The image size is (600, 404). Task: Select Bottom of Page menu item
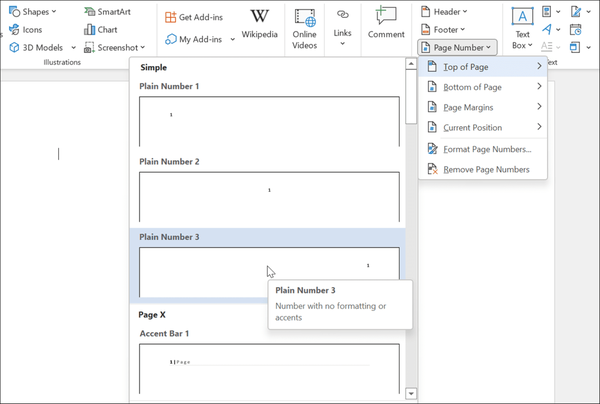[483, 87]
